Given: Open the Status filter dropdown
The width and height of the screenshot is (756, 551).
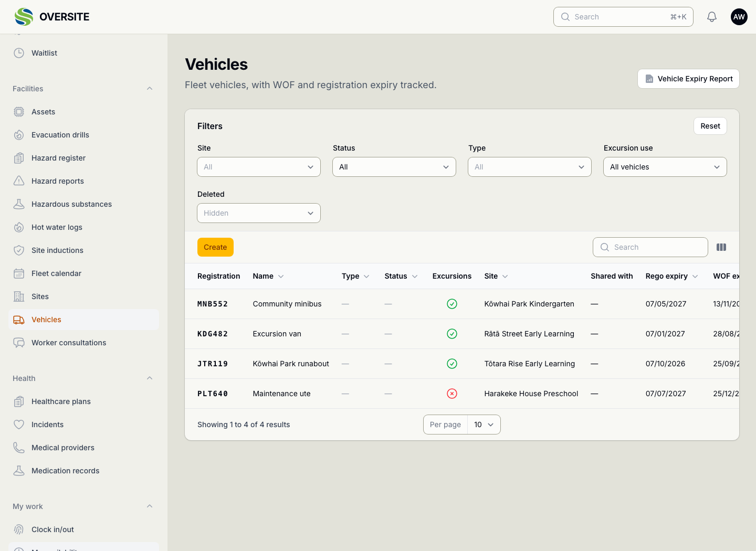Looking at the screenshot, I should tap(394, 167).
